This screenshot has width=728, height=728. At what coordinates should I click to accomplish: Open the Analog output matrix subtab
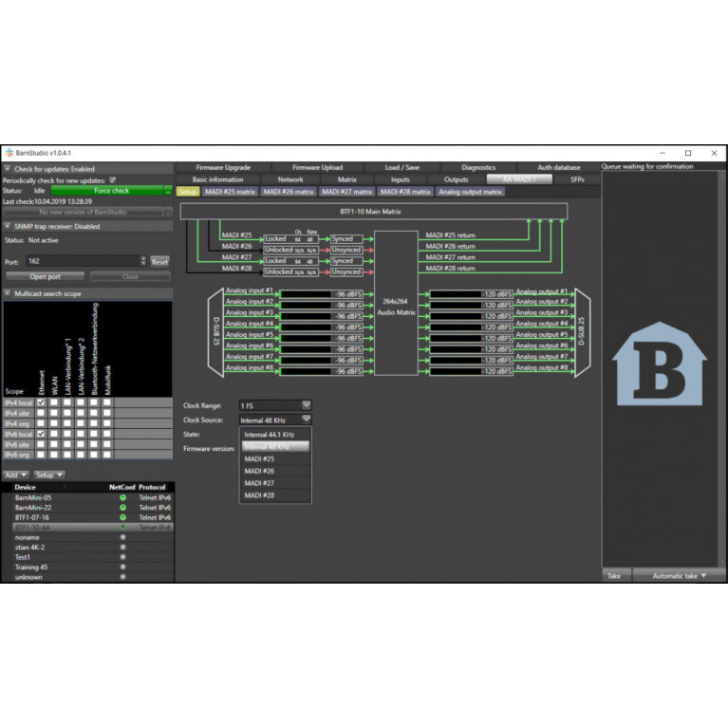[470, 192]
